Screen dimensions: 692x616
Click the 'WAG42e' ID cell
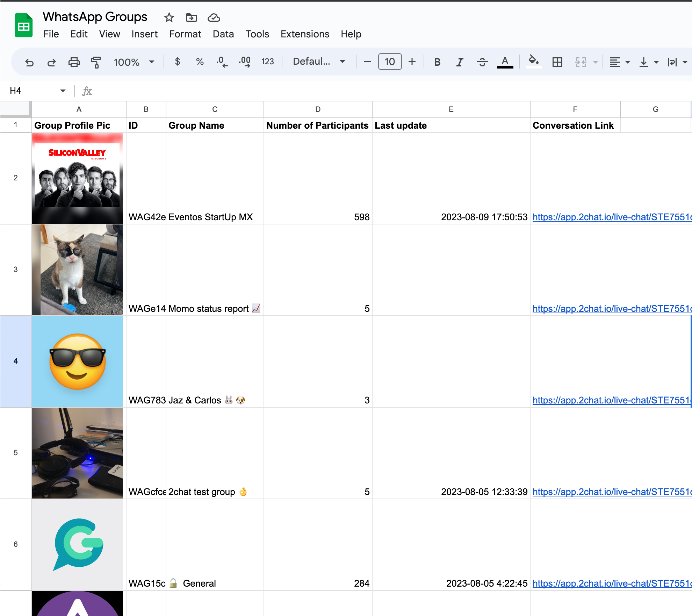pyautogui.click(x=146, y=178)
